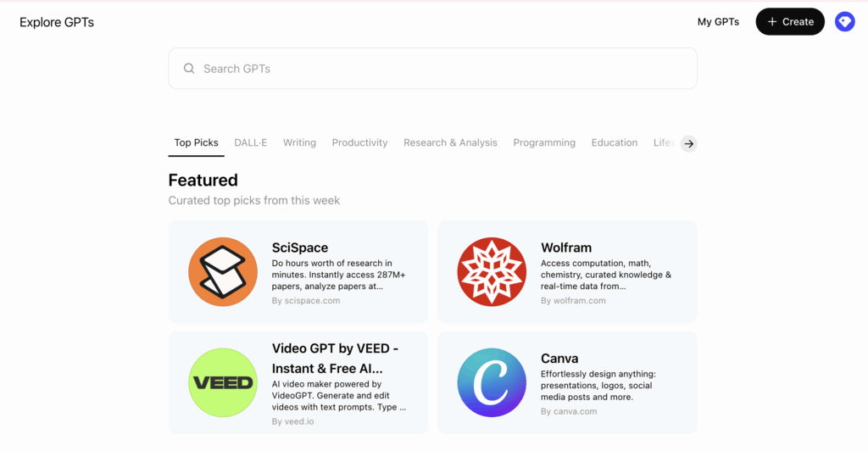Switch to the DALL·E tab
This screenshot has height=451, width=868.
[250, 142]
